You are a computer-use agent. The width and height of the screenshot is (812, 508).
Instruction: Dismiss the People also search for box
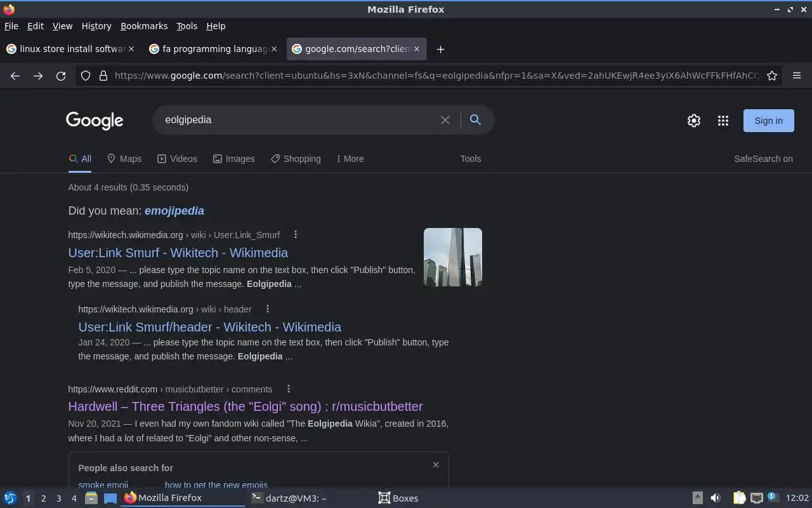coord(436,465)
